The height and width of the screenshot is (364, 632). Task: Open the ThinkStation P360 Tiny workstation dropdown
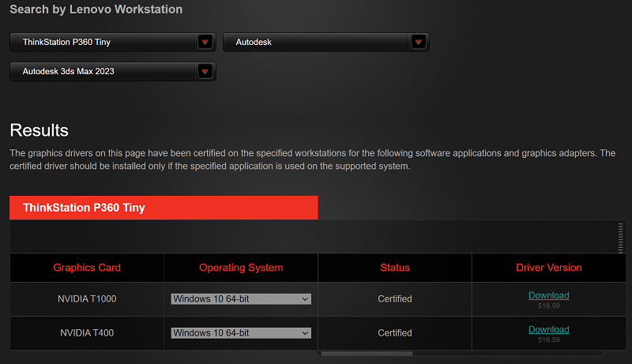click(x=112, y=43)
